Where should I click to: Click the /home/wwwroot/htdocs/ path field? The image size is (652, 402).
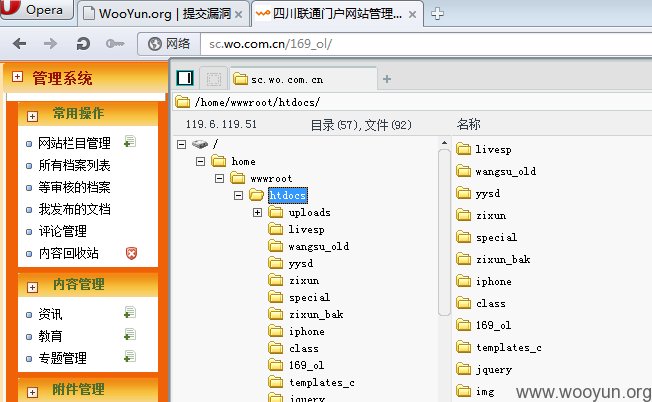(412, 102)
